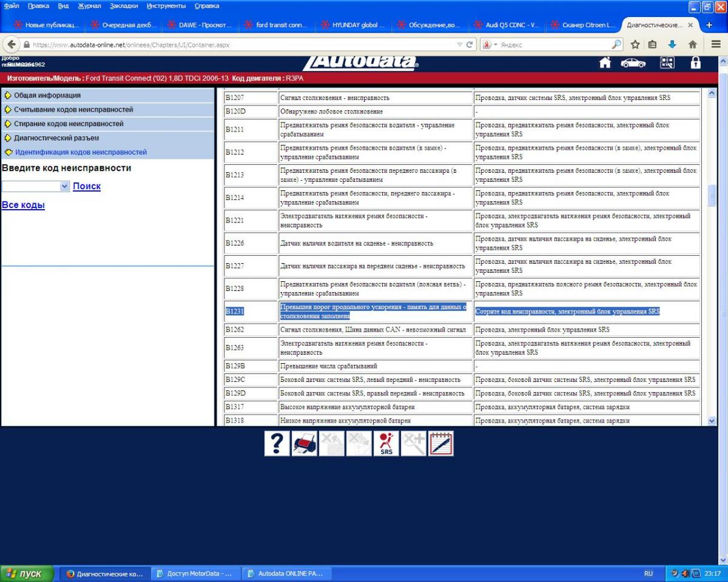The height and width of the screenshot is (582, 728).
Task: Click the question mark help icon
Action: tap(277, 444)
